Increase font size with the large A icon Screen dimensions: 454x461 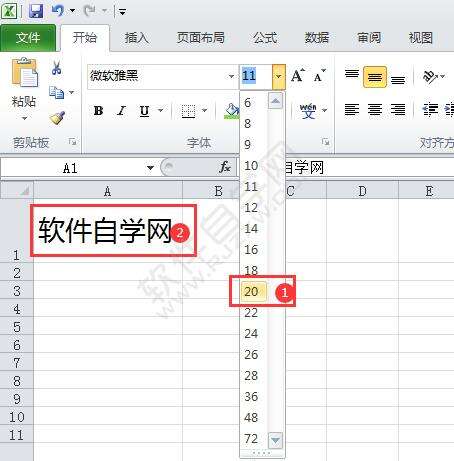(x=297, y=76)
